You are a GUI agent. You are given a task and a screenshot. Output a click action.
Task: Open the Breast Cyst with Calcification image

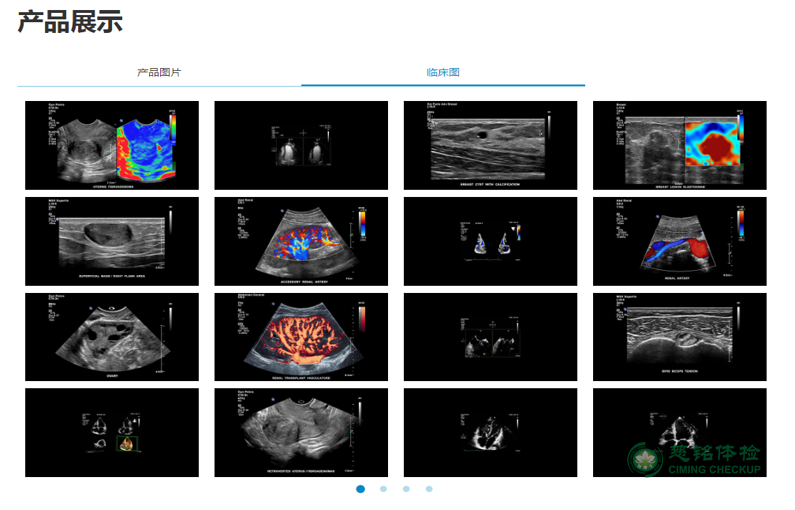490,145
